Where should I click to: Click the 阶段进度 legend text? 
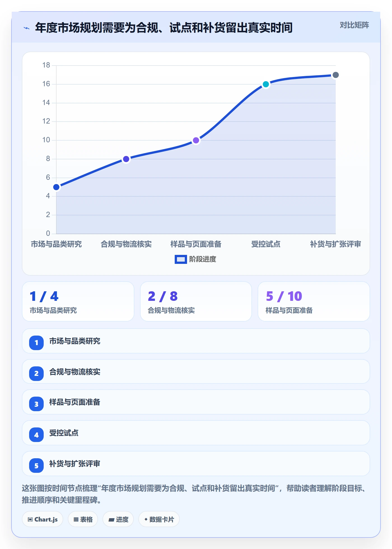coord(203,259)
